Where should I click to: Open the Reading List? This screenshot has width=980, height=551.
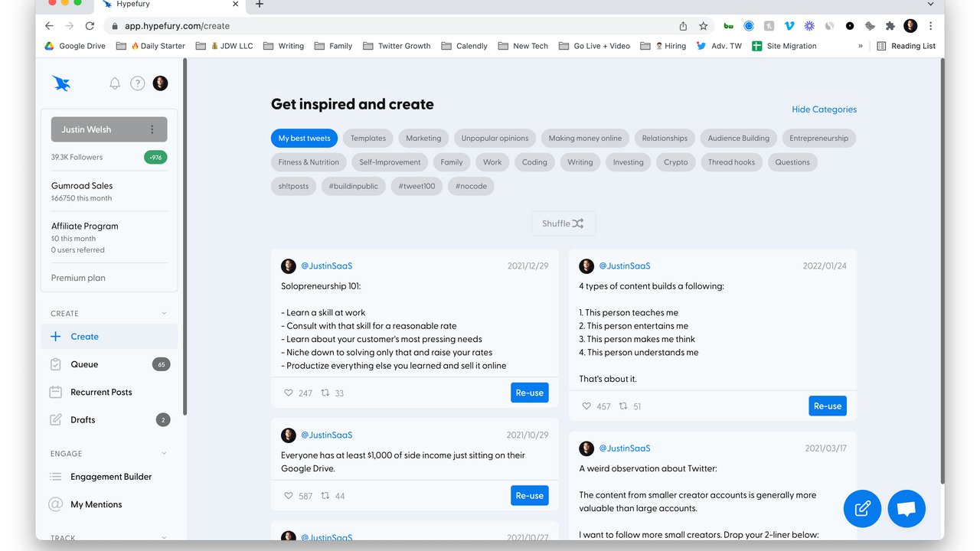tap(906, 46)
